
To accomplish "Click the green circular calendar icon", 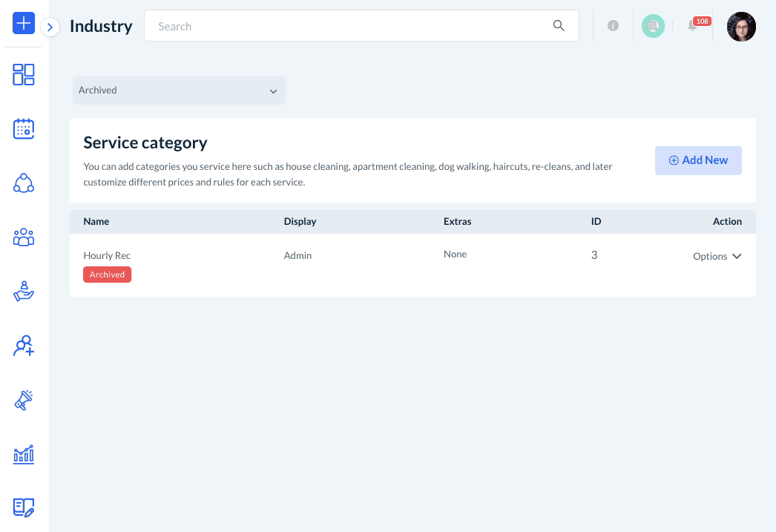I will [x=653, y=26].
